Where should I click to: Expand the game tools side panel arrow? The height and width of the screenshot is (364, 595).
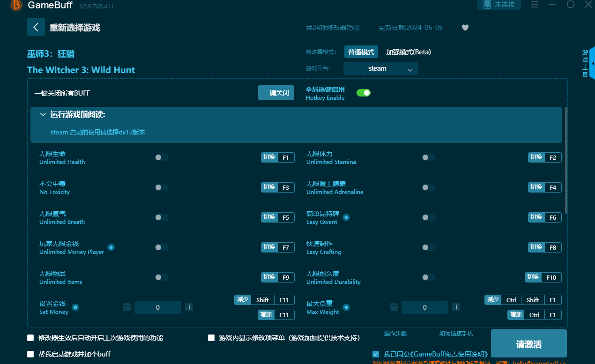[593, 63]
